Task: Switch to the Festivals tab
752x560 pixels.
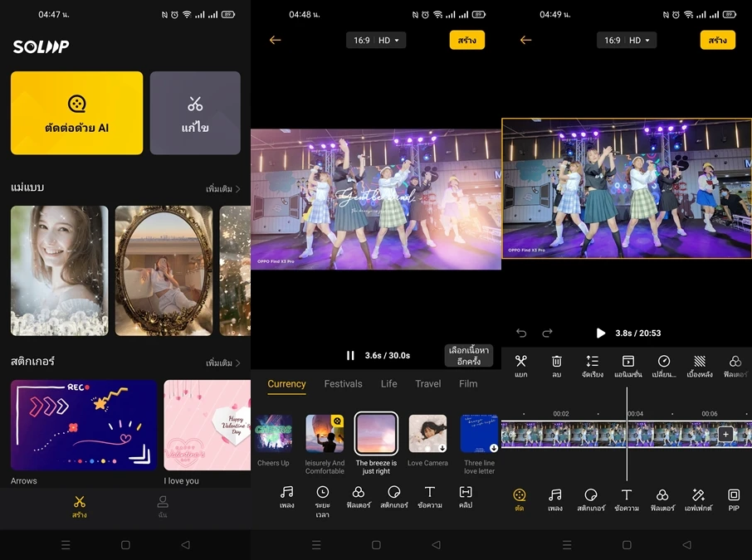Action: 343,384
